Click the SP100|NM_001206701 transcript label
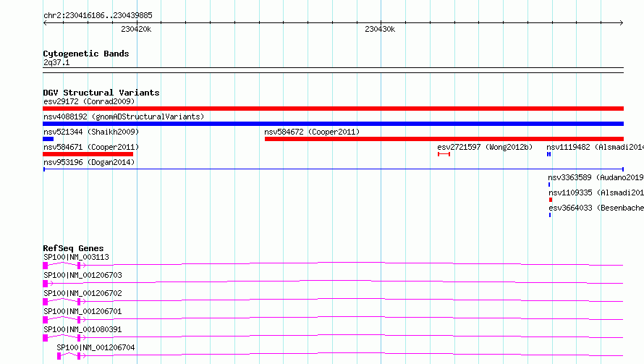The image size is (644, 364). click(82, 311)
